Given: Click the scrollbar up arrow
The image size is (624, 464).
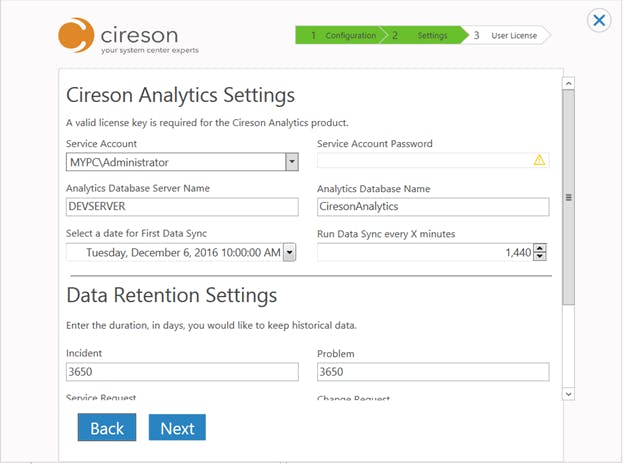Looking at the screenshot, I should pos(568,84).
